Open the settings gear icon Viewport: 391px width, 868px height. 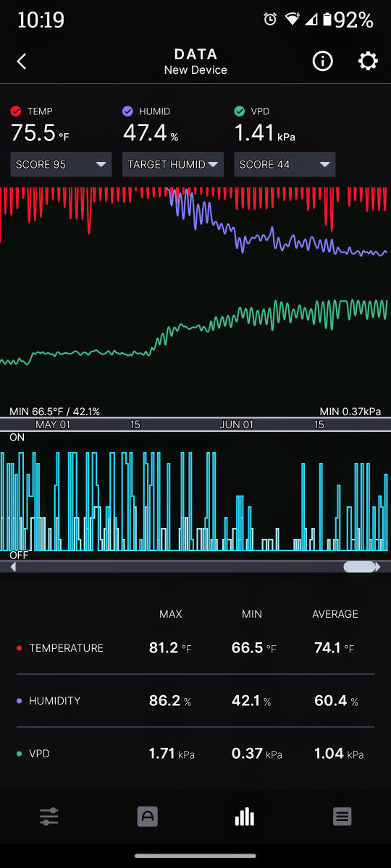pos(368,61)
